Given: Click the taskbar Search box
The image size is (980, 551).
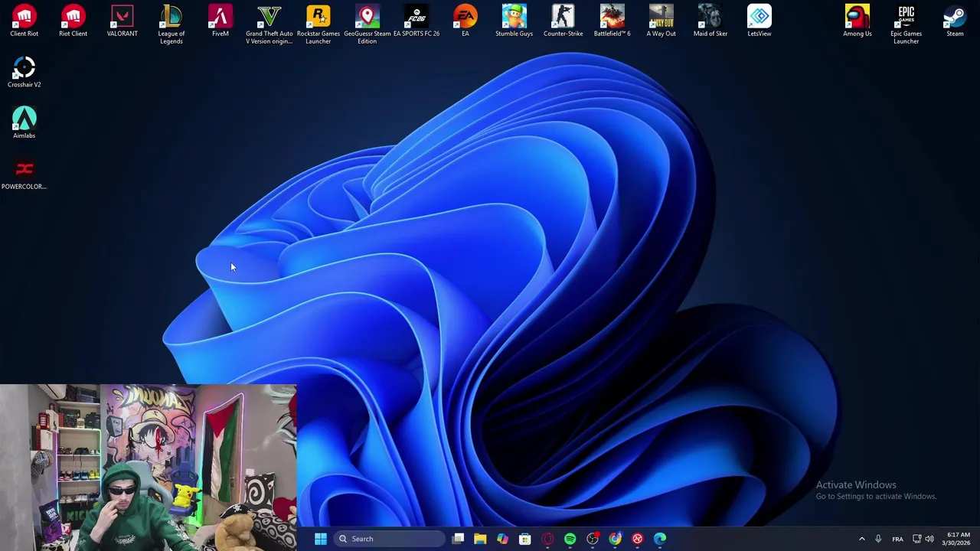Looking at the screenshot, I should tap(390, 539).
